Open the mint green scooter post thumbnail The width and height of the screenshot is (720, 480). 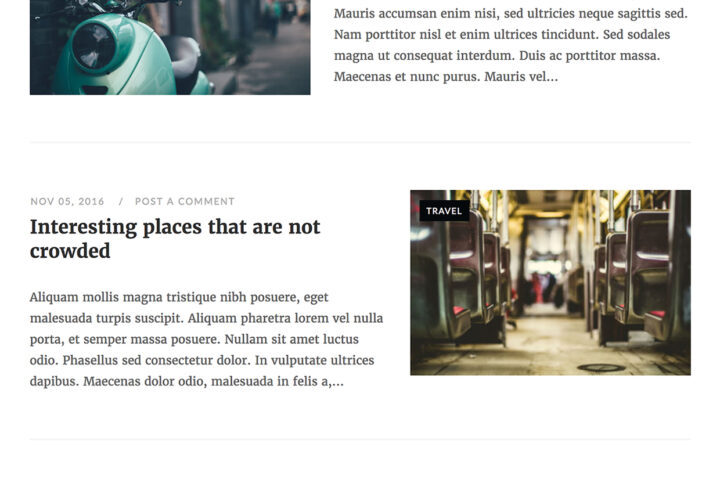(x=170, y=47)
